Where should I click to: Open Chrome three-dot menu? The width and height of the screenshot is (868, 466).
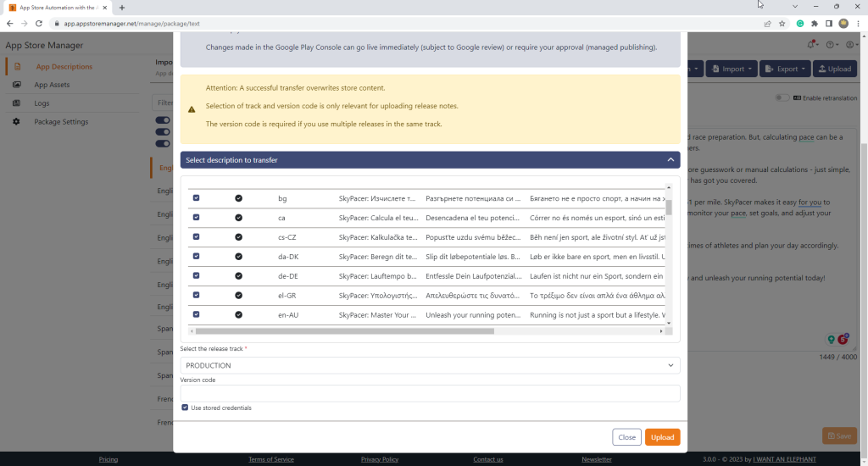click(x=858, y=23)
